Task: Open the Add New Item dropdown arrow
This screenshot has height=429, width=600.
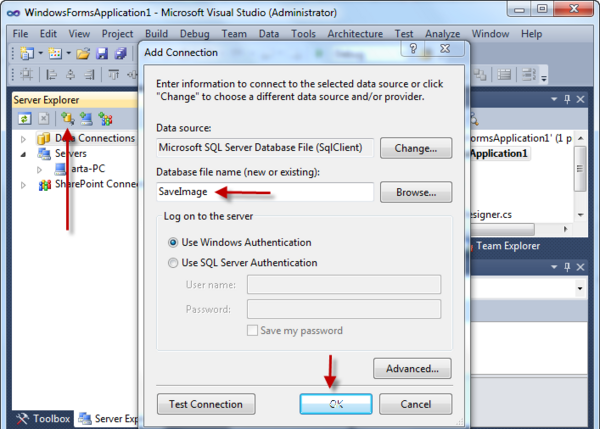Action: point(68,53)
